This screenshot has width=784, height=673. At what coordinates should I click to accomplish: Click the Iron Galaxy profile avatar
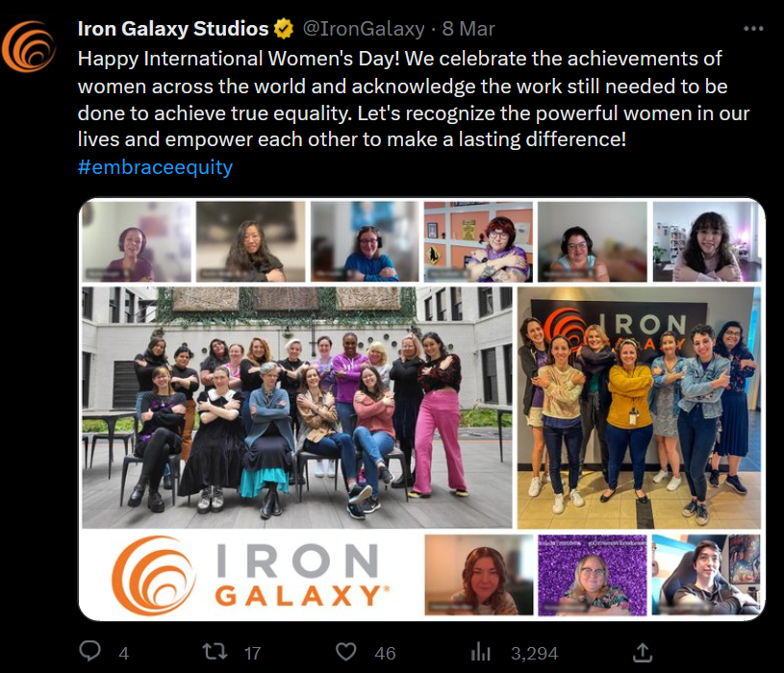[29, 45]
